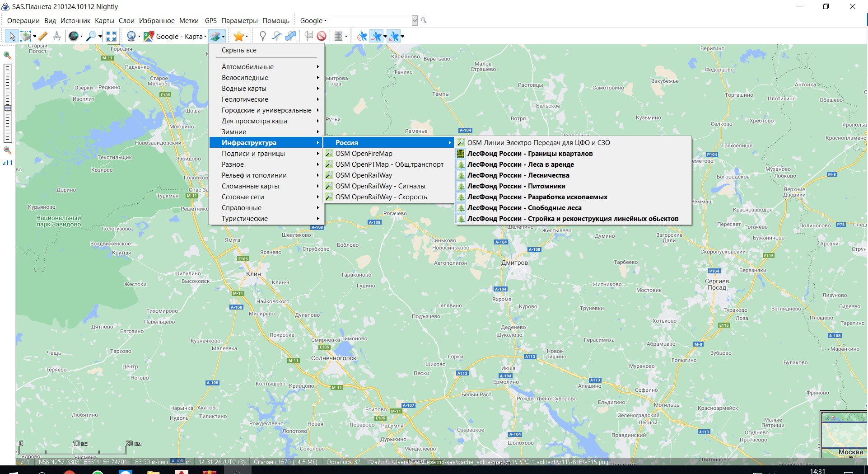Toggle ЛесФонд России - Свободные леса layer
The width and height of the screenshot is (868, 474).
[524, 208]
